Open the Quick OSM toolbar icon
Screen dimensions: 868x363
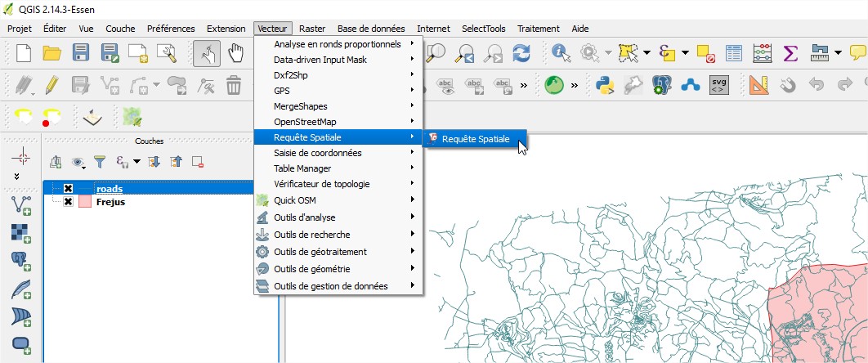click(132, 115)
